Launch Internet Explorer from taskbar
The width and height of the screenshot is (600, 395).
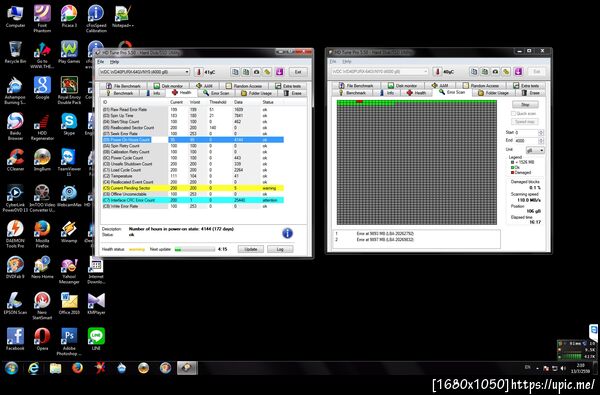[34, 368]
